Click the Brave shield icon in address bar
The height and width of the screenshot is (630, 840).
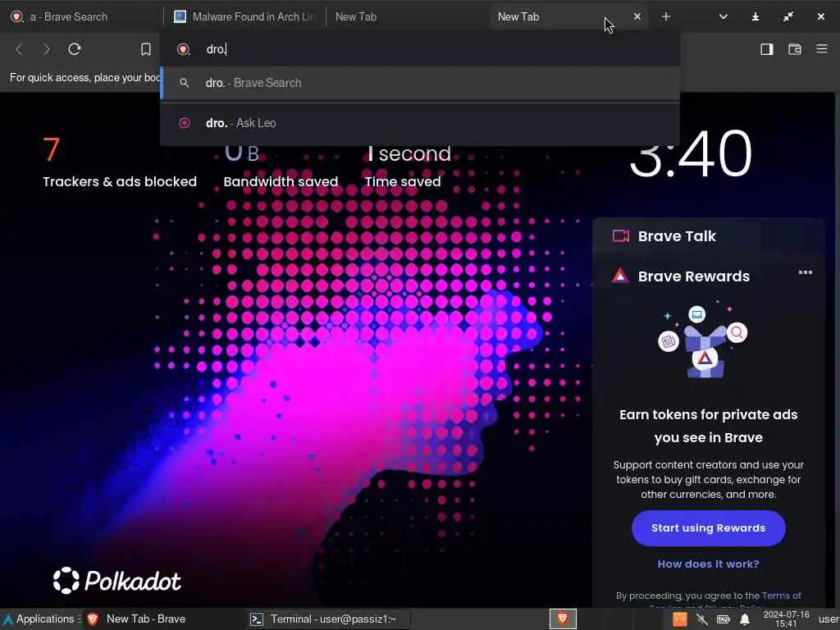pos(184,49)
